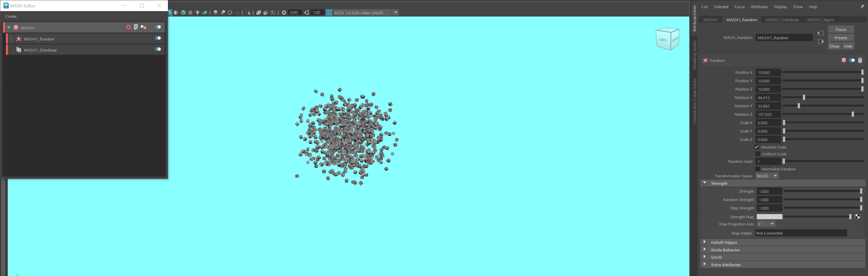
Task: Click the Random Seed input field
Action: click(768, 162)
